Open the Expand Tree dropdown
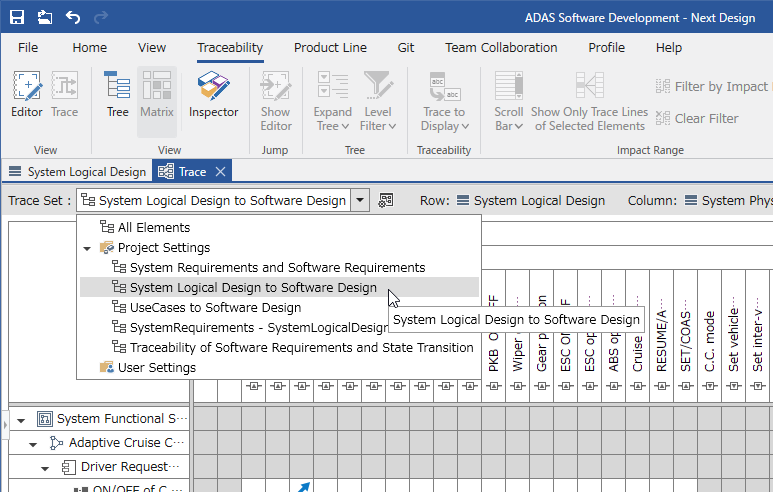 333,102
